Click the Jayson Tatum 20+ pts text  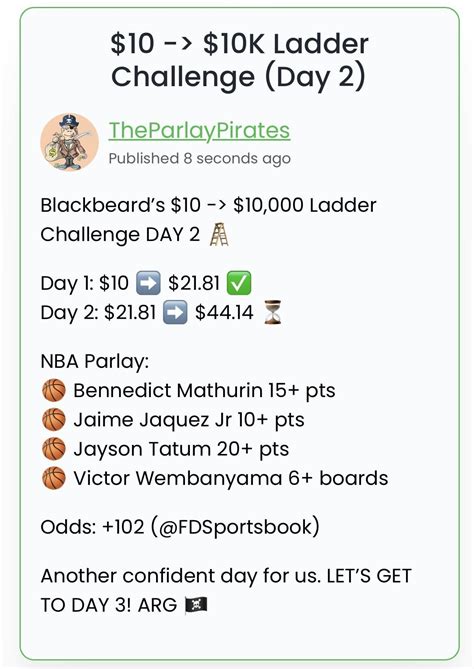(181, 449)
